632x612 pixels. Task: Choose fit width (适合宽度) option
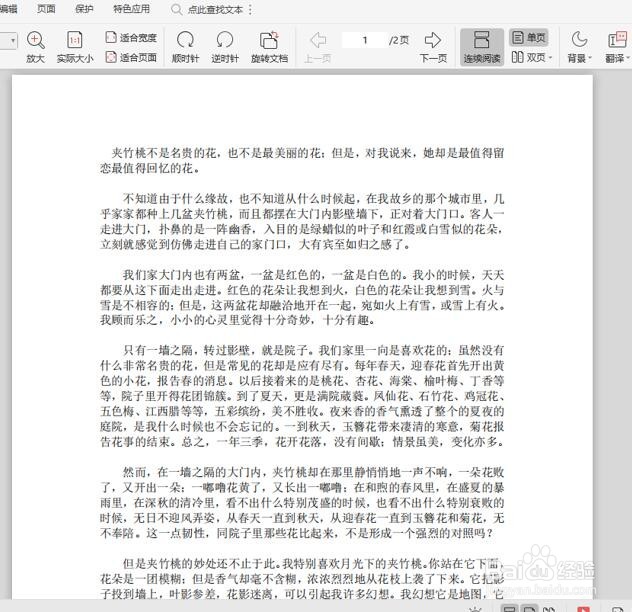pos(131,37)
